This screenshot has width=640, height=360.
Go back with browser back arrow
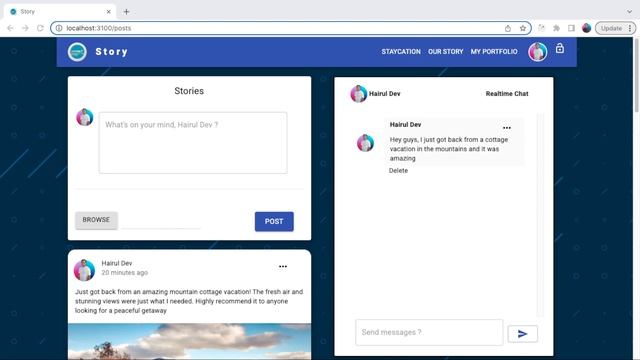(11, 28)
